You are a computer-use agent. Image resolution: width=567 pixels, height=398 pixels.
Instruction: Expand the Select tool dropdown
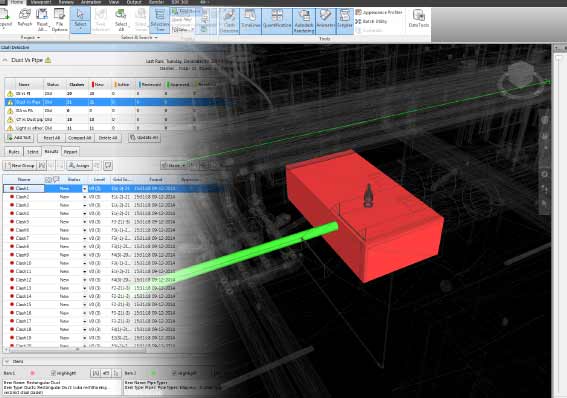point(80,30)
